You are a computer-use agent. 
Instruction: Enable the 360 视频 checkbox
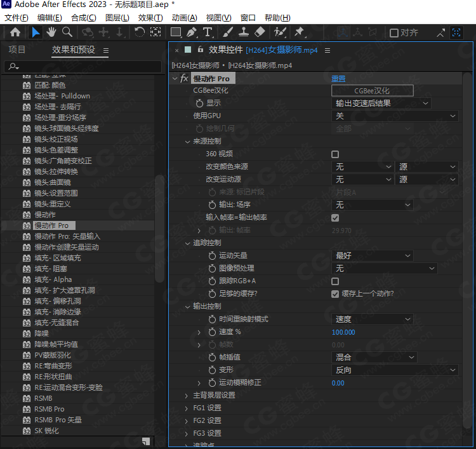(335, 154)
